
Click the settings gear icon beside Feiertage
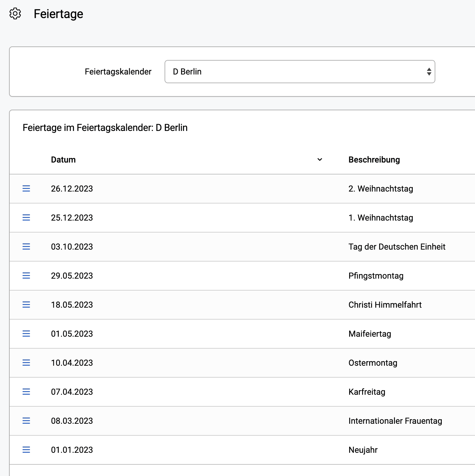click(15, 14)
